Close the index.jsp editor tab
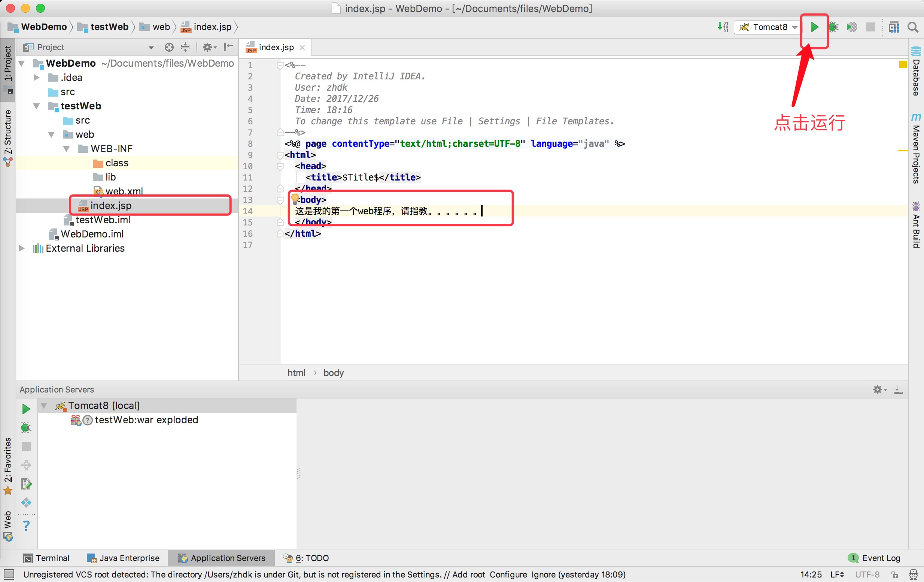924x582 pixels. pos(302,47)
